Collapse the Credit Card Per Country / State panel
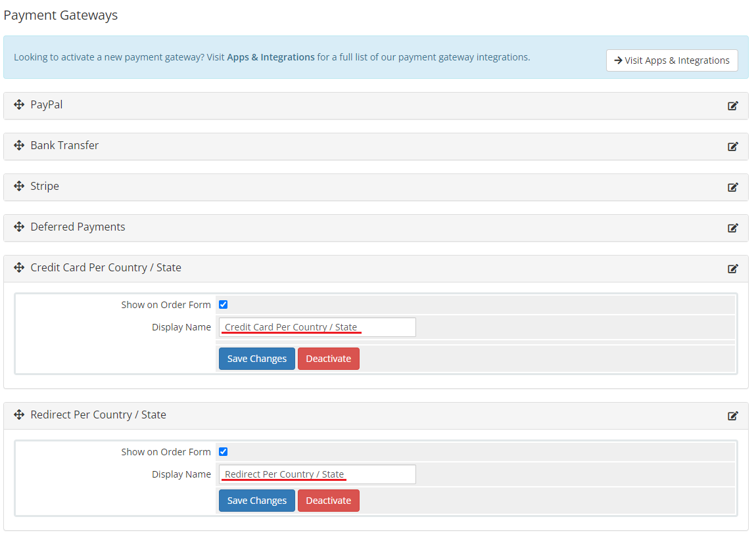This screenshot has width=756, height=540. click(x=375, y=268)
